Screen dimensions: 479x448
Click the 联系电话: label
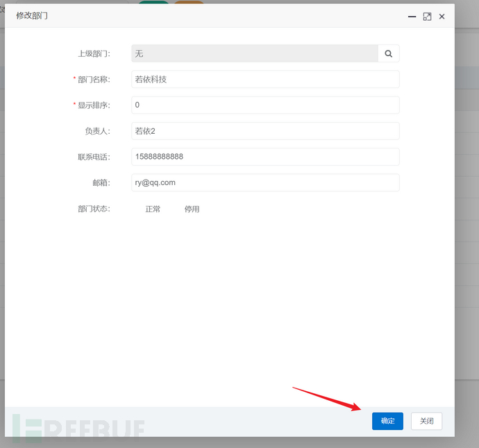[x=94, y=157]
